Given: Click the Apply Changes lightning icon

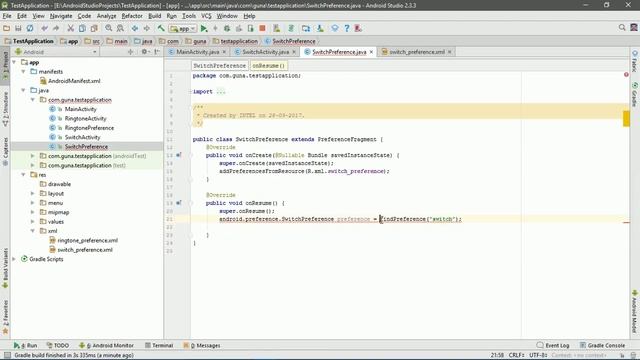Looking at the screenshot, I should 215,28.
